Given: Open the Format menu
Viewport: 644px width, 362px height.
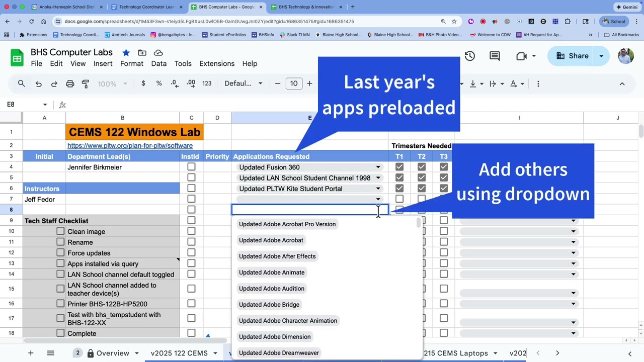Looking at the screenshot, I should (132, 64).
